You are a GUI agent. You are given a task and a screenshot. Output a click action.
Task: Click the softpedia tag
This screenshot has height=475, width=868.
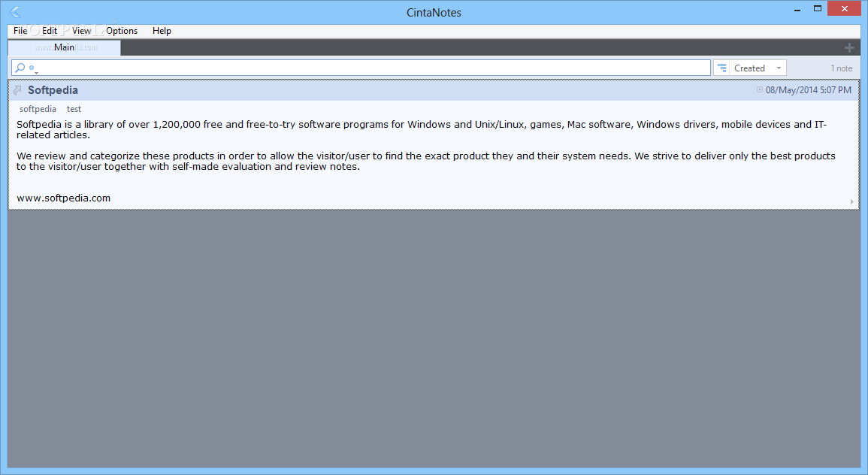[x=38, y=109]
